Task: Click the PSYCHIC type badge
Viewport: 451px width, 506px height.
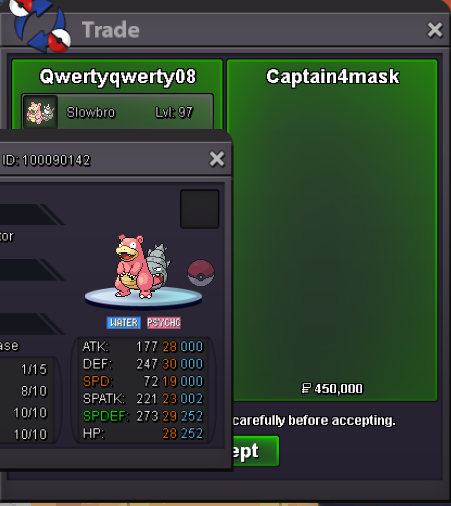Action: coord(164,323)
